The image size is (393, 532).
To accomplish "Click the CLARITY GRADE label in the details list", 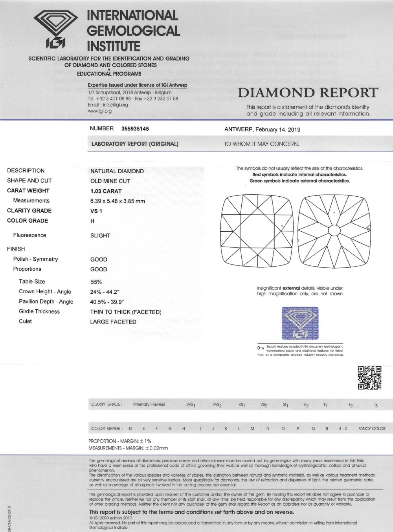I will coord(29,210).
